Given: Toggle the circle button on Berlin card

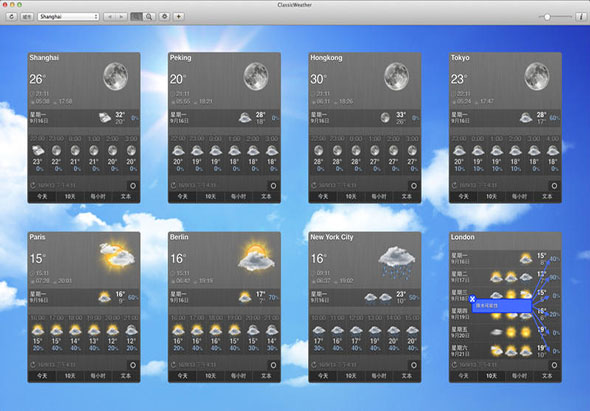Looking at the screenshot, I should [x=273, y=365].
